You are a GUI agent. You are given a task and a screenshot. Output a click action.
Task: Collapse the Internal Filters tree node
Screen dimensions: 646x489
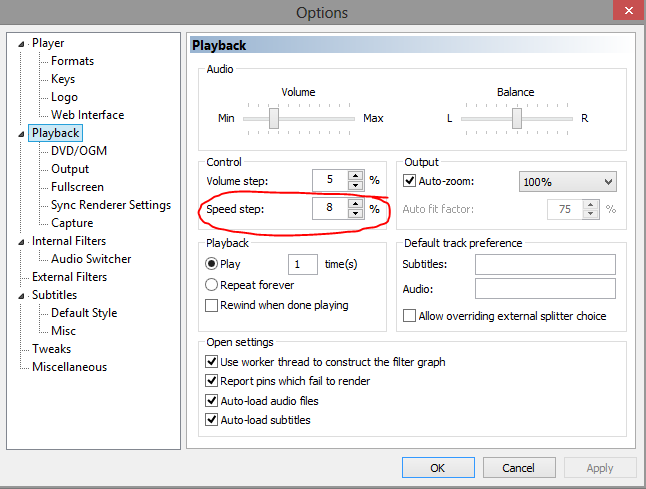click(21, 242)
